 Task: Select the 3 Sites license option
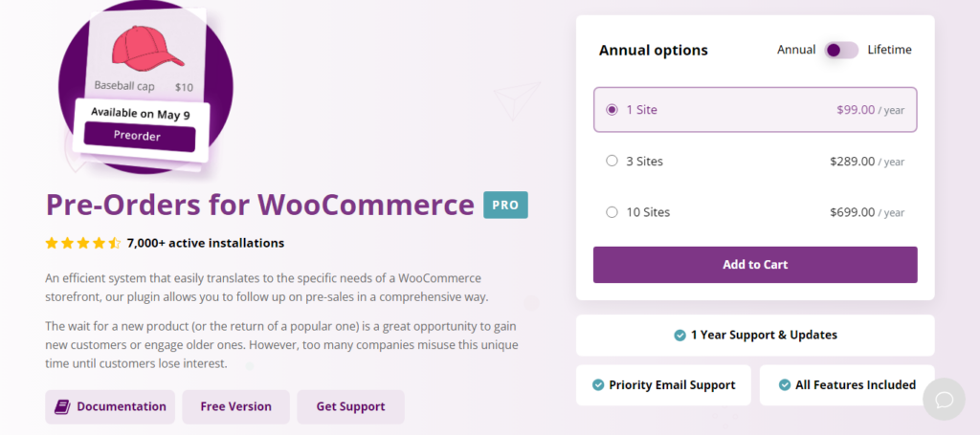[x=612, y=162]
